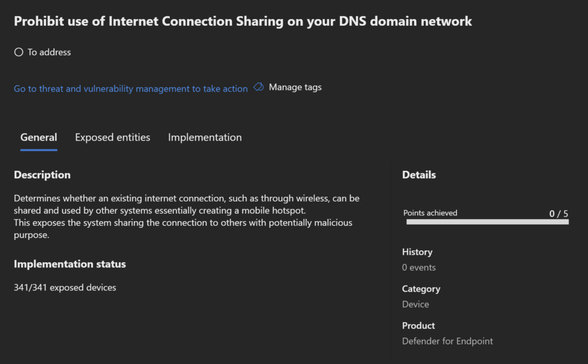The image size is (588, 364).
Task: Click the 341/341 exposed devices text
Action: click(x=65, y=288)
